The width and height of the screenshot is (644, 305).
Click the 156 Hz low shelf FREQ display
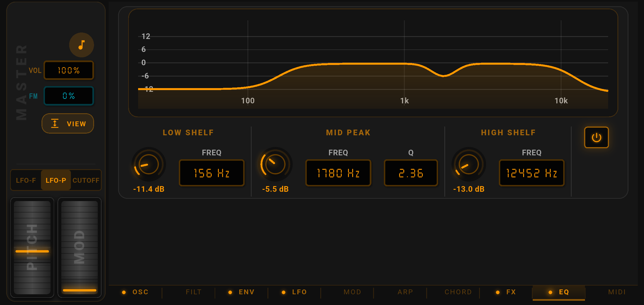tap(212, 173)
